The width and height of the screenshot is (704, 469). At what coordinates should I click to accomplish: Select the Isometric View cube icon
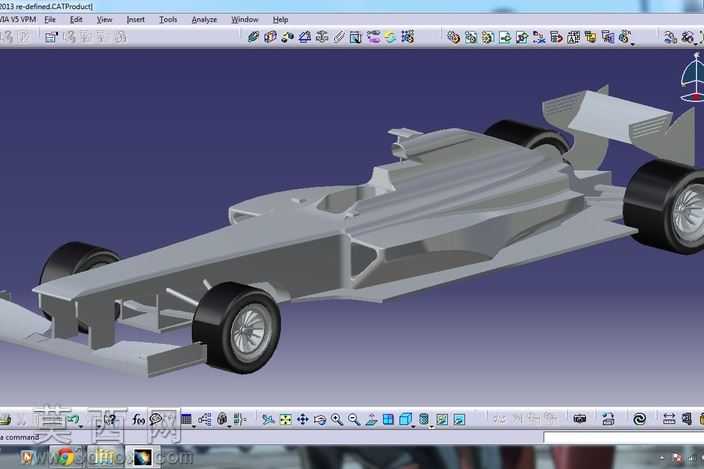(x=405, y=419)
